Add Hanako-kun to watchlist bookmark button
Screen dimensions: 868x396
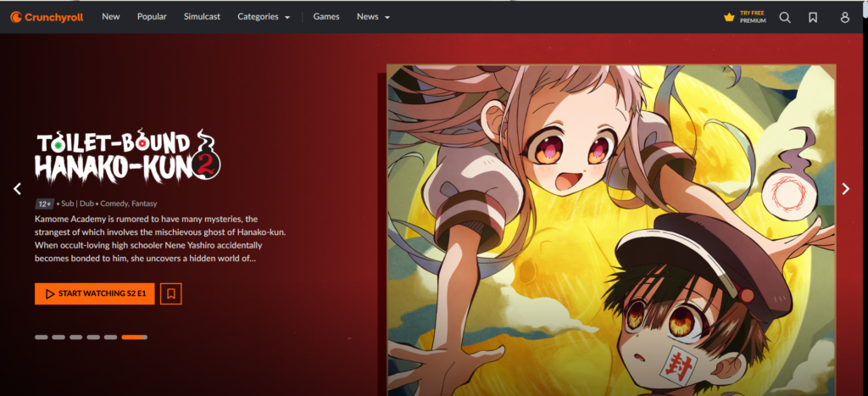click(171, 293)
